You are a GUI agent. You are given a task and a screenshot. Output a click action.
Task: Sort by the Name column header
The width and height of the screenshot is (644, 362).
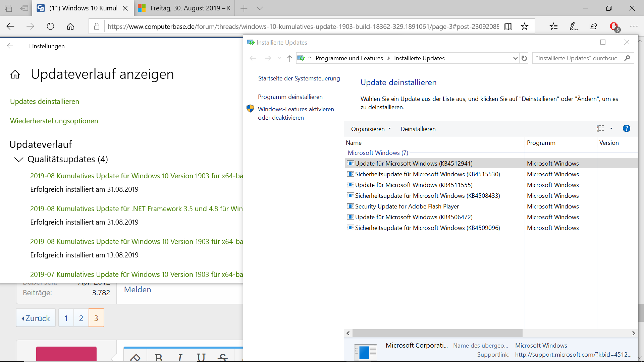(x=434, y=143)
